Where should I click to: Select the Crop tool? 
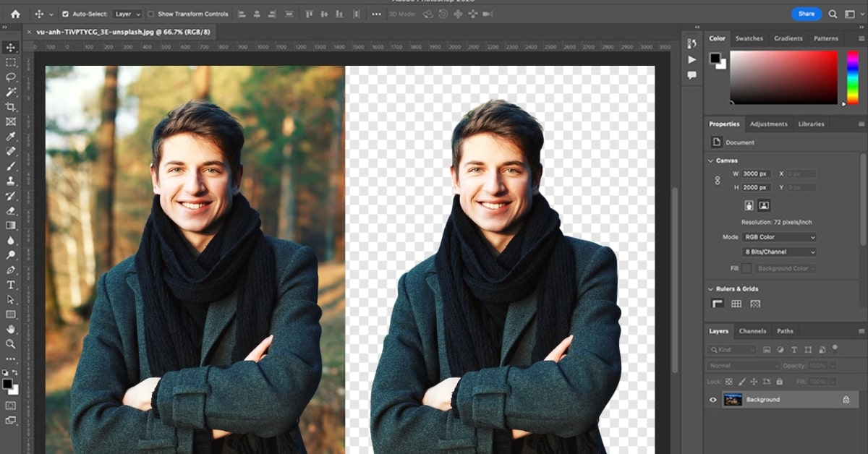11,107
